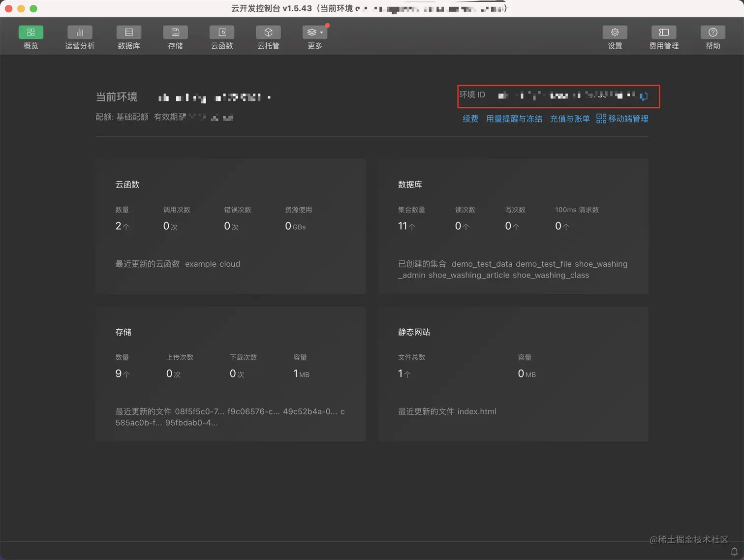The width and height of the screenshot is (744, 560).
Task: Click the notification bell icon
Action: pos(734,551)
